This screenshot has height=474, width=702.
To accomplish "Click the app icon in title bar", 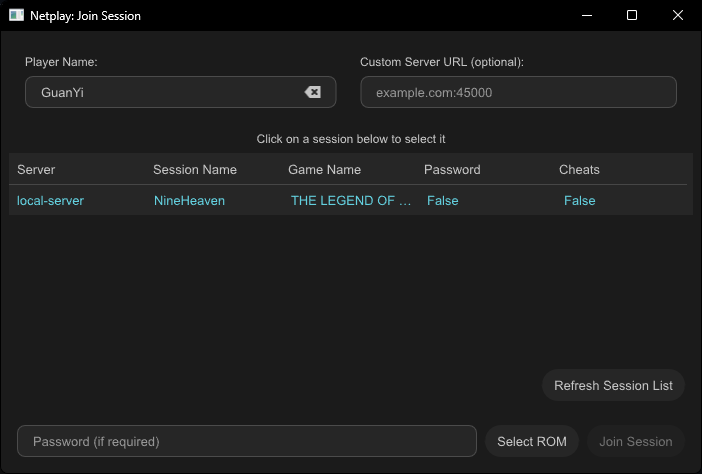I will [16, 16].
